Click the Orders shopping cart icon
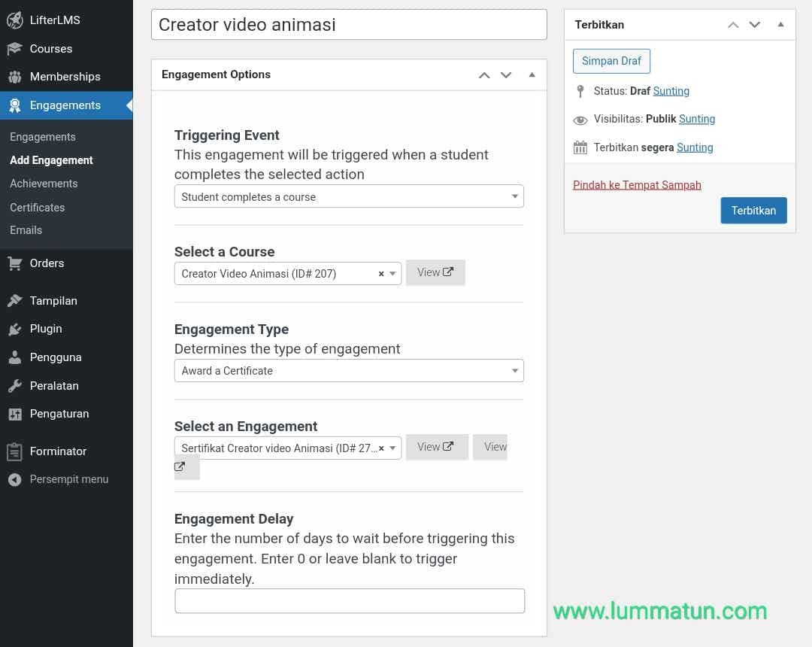812x647 pixels. click(14, 263)
